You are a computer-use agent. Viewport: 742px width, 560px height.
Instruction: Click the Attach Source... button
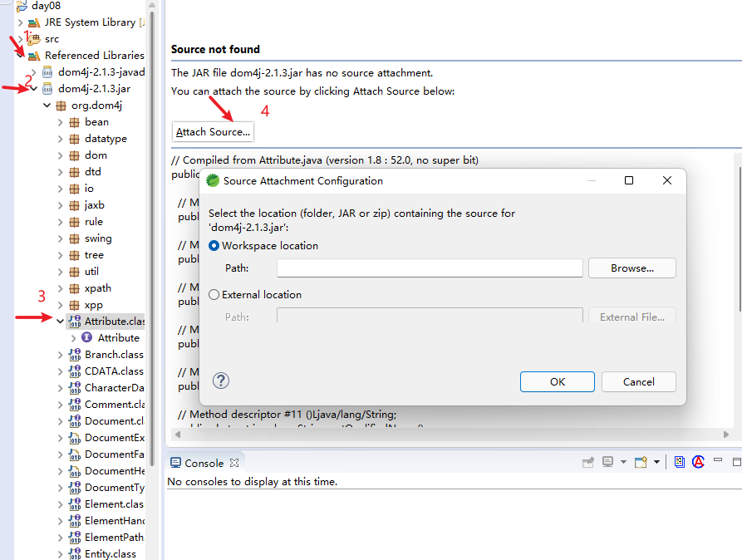tap(213, 131)
